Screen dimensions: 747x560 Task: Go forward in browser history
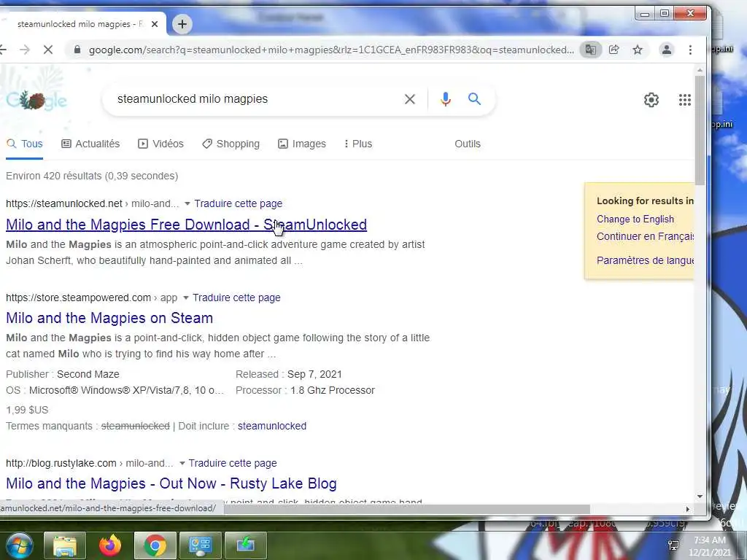point(24,50)
